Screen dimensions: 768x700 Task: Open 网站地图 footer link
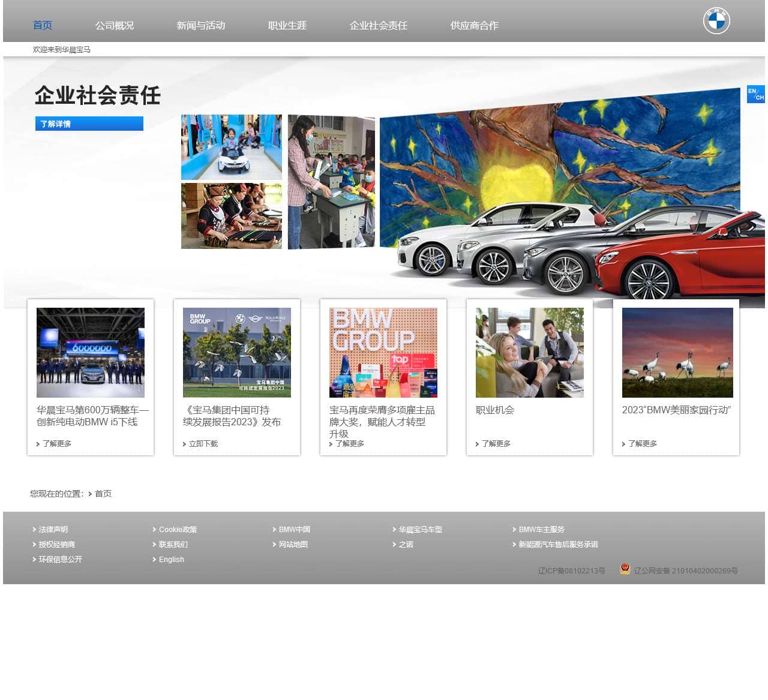coord(293,545)
